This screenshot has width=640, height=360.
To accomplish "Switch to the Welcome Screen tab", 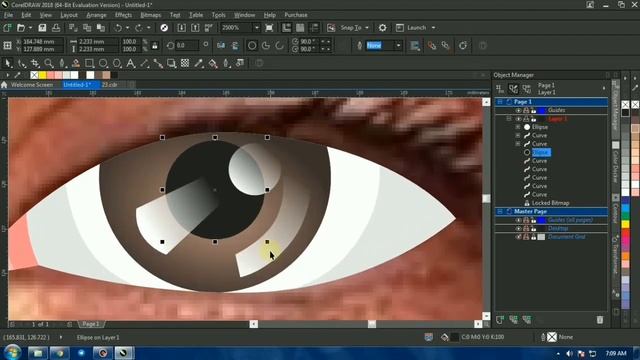I will pyautogui.click(x=32, y=85).
